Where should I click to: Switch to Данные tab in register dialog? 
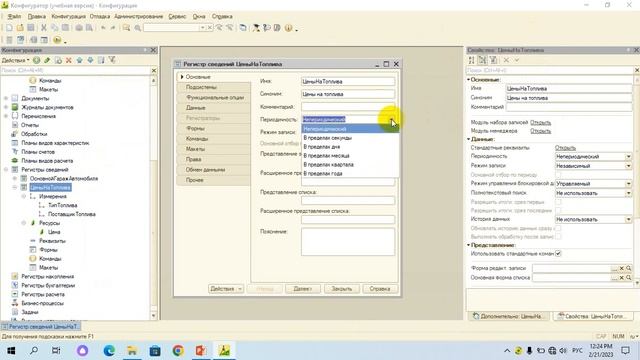tap(213, 108)
